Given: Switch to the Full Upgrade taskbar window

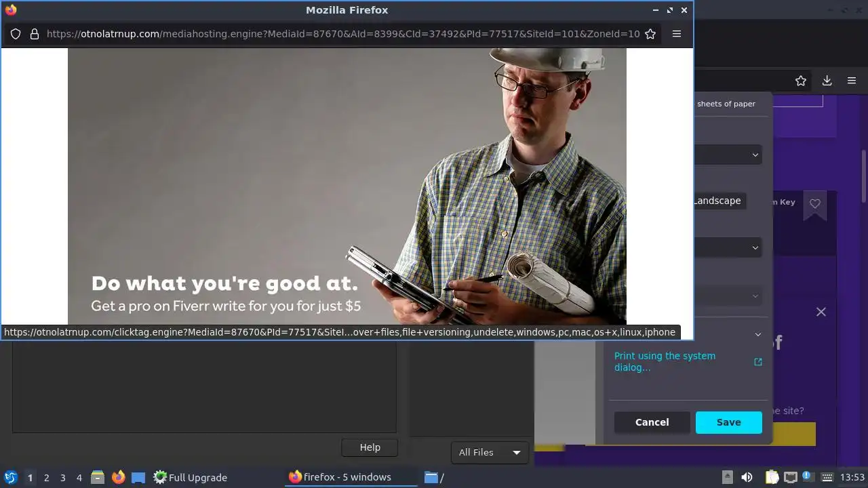Looking at the screenshot, I should [190, 477].
